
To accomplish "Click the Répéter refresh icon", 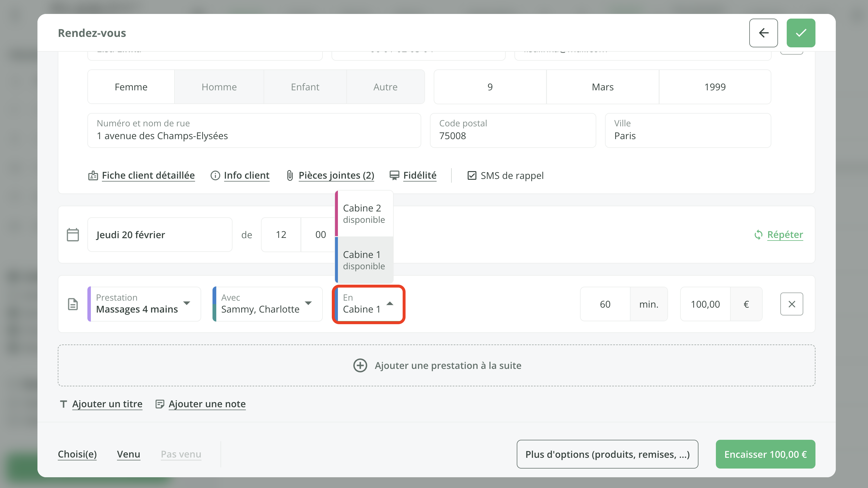I will (x=758, y=235).
